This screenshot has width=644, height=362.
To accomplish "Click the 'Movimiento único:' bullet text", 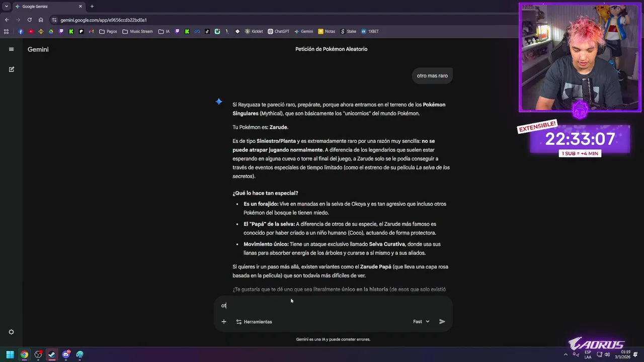I will click(x=266, y=244).
